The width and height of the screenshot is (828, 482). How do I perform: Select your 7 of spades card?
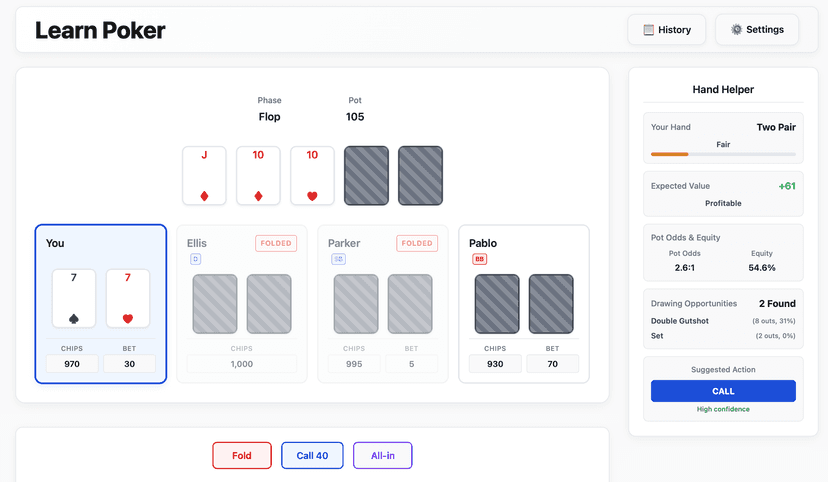tap(74, 298)
